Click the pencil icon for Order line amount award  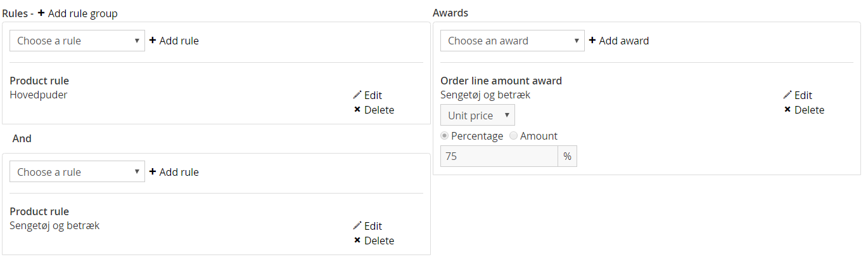pos(788,95)
